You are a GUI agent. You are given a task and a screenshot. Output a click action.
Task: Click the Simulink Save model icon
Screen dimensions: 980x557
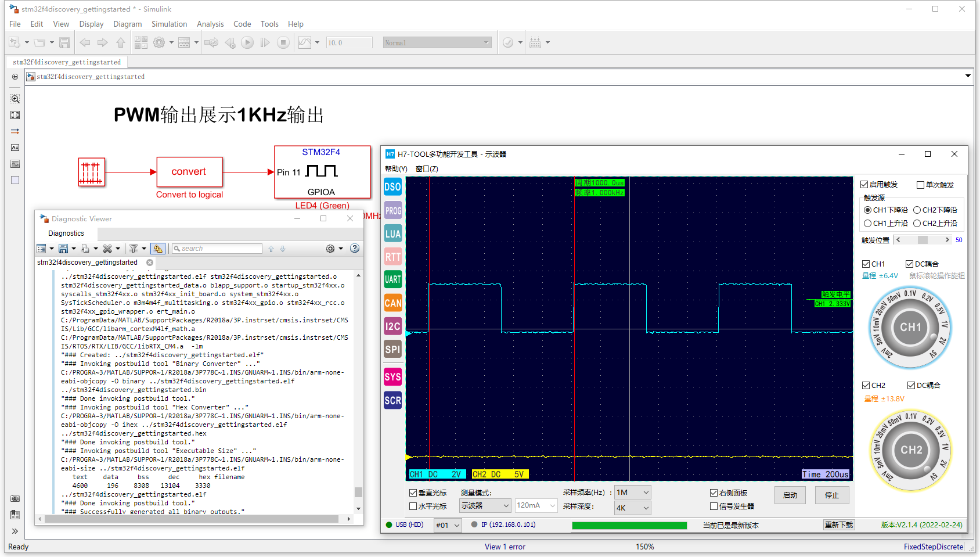click(64, 42)
